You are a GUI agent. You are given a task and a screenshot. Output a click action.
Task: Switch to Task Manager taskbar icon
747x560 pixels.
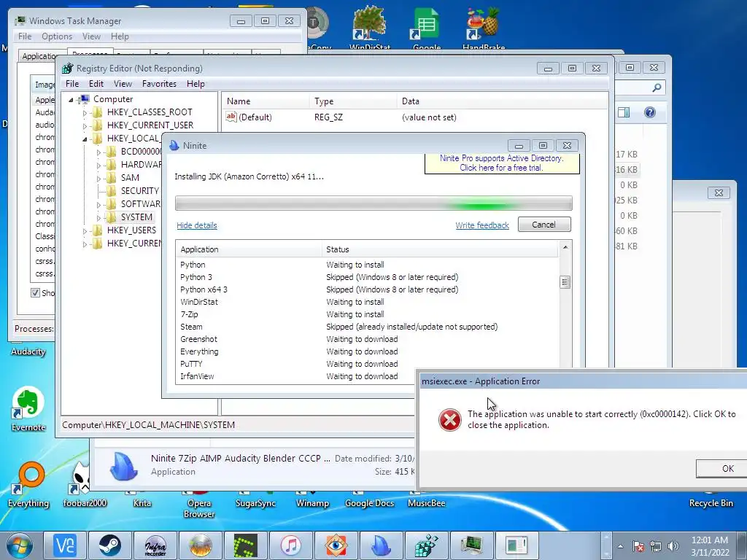tap(472, 545)
